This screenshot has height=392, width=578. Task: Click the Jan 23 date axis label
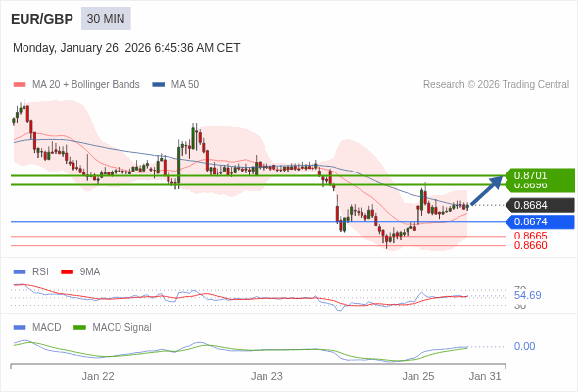click(x=266, y=376)
